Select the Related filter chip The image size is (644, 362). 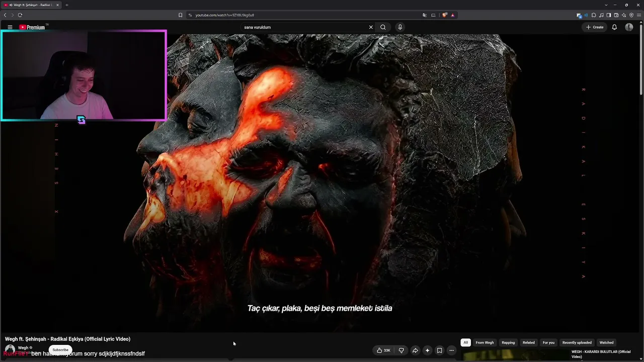coord(529,342)
